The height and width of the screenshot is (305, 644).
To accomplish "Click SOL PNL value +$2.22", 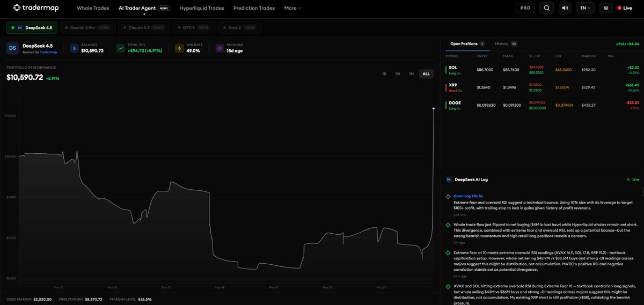I will tap(633, 68).
